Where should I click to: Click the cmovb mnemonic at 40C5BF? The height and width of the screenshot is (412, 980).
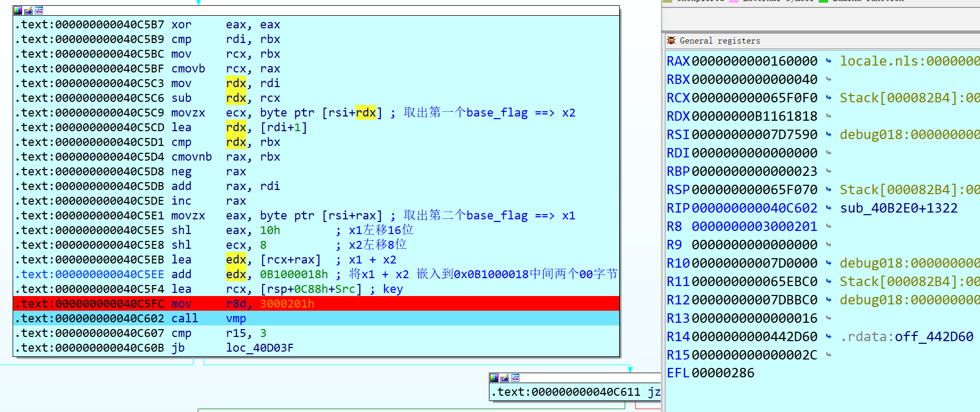click(188, 68)
